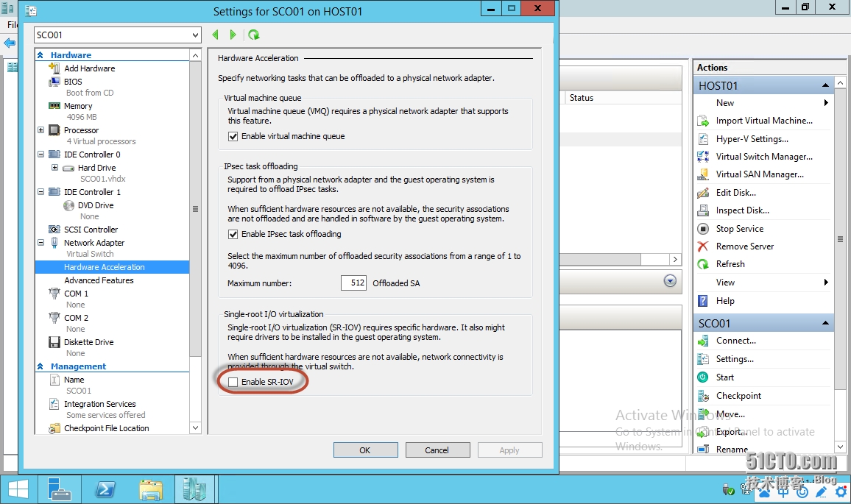Click the Maximum number input field
The image size is (851, 504).
tap(354, 283)
